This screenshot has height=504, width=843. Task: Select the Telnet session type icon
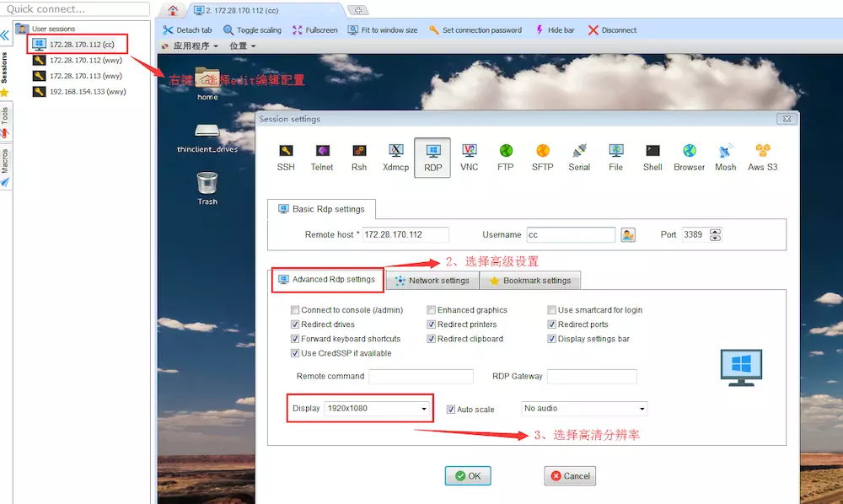(322, 158)
